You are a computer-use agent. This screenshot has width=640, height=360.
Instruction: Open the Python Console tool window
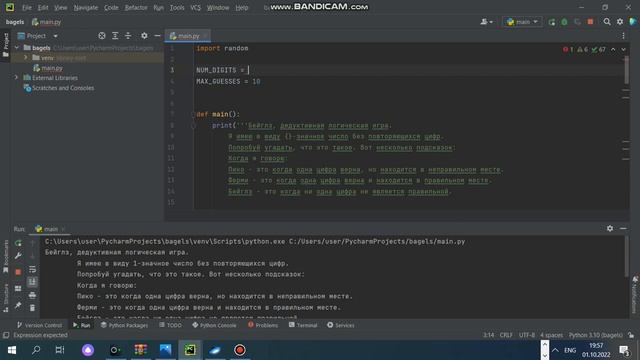click(214, 325)
